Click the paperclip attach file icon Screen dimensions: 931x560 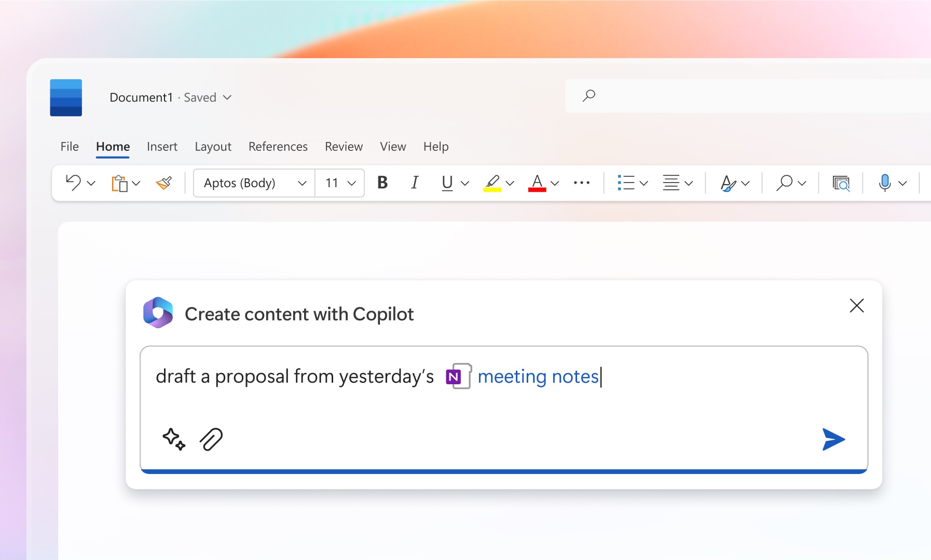pyautogui.click(x=211, y=439)
